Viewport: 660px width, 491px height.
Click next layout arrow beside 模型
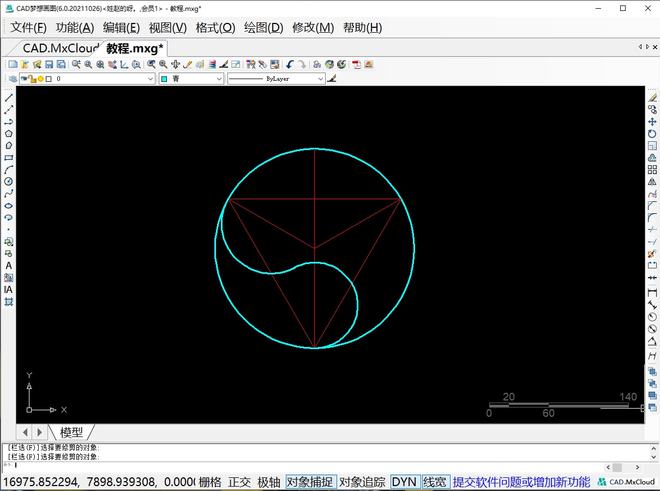pos(39,432)
